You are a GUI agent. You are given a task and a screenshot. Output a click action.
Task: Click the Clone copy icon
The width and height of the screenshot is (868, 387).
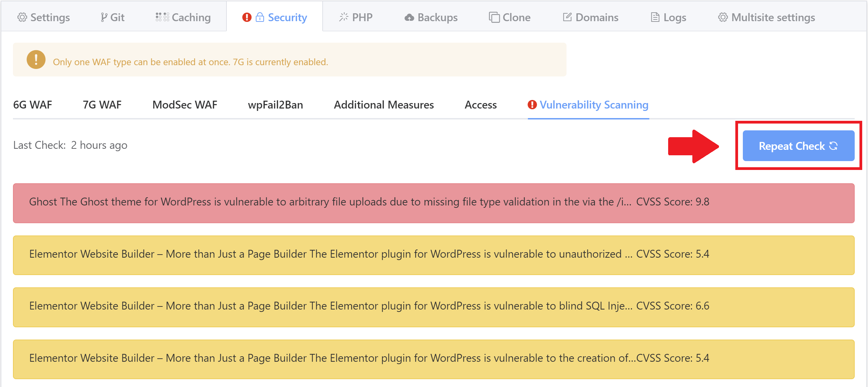tap(494, 17)
